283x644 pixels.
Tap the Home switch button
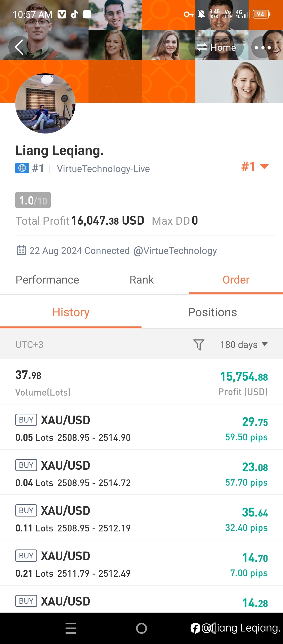[216, 47]
